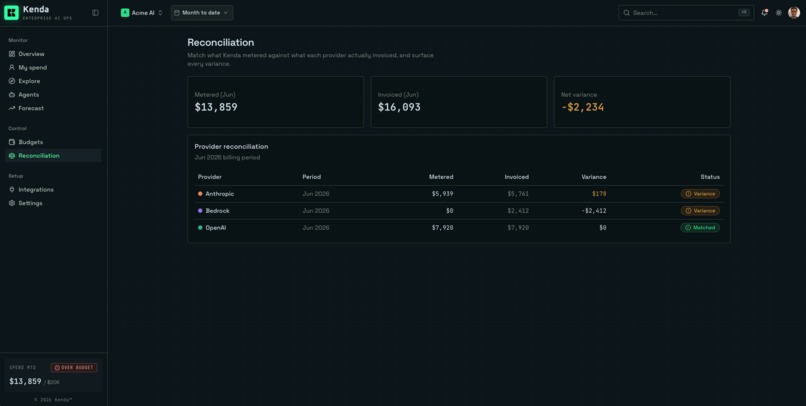
Task: Click the My spend person icon
Action: coord(12,67)
